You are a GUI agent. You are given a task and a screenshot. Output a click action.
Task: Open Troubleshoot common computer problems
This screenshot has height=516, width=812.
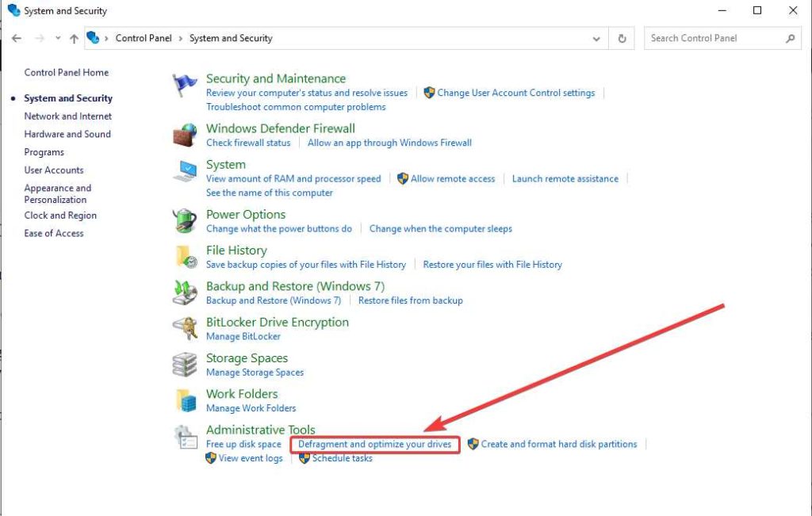296,107
